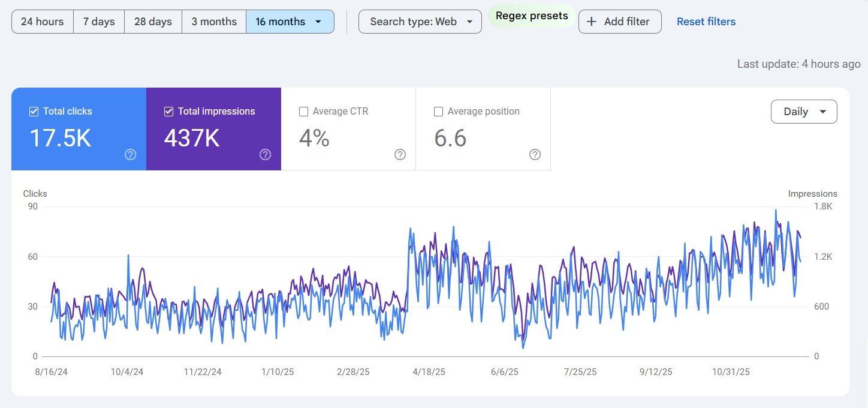Screen dimensions: 868x408
Task: Switch to the 7 days range
Action: (x=99, y=22)
